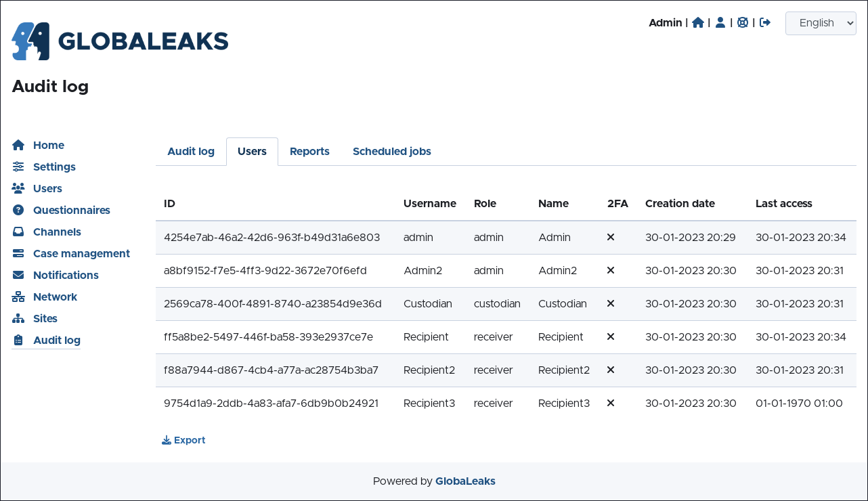
Task: Open user preferences via the person icon
Action: point(720,23)
